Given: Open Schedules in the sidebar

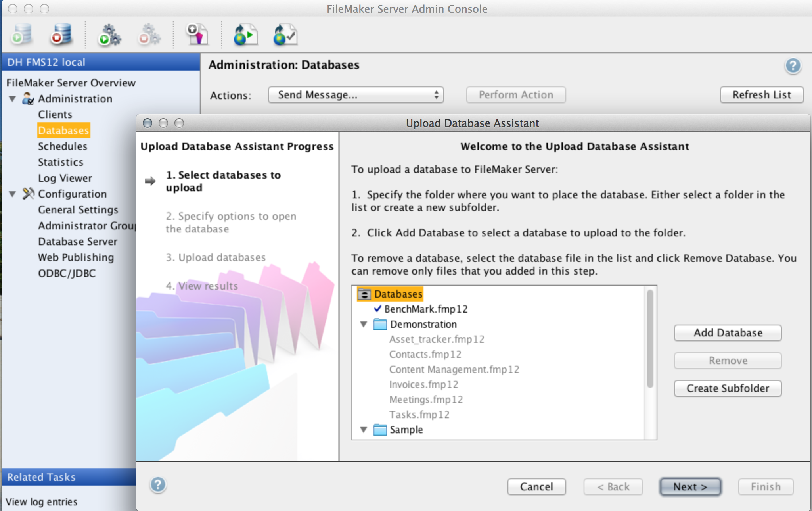Looking at the screenshot, I should (x=63, y=146).
